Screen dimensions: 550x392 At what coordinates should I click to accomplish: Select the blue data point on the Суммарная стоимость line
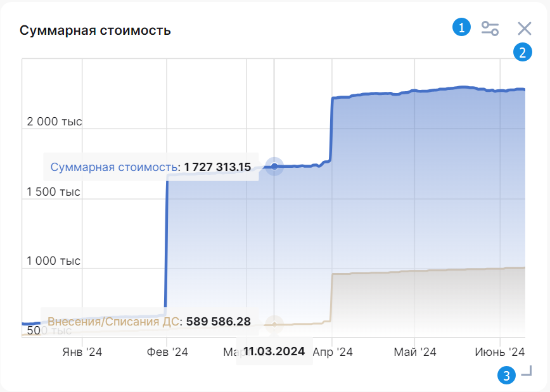click(x=274, y=166)
